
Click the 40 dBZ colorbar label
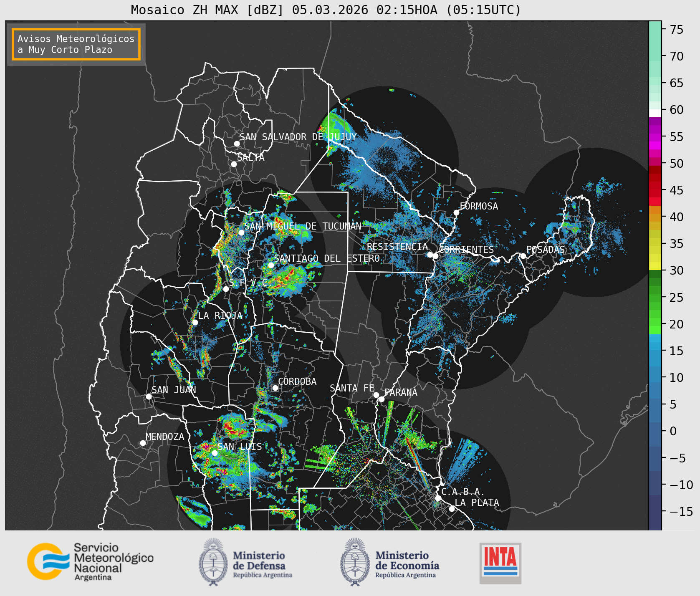676,217
